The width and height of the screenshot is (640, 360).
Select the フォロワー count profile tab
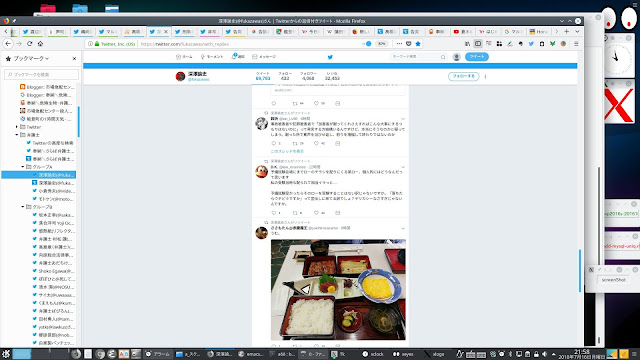coord(308,76)
